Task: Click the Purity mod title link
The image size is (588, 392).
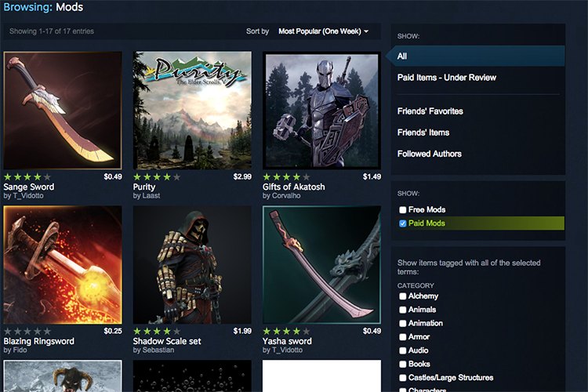Action: pos(144,187)
